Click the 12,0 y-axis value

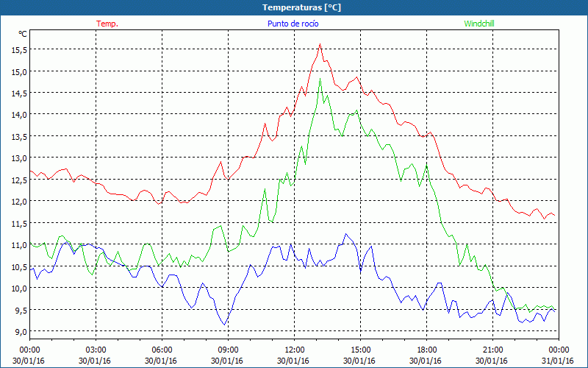[x=18, y=201]
